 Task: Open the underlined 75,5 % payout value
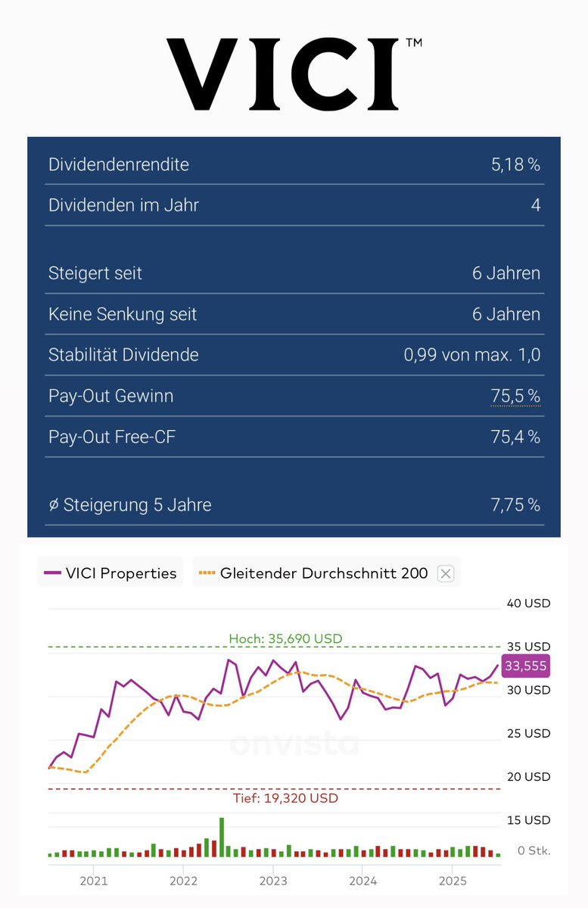[515, 396]
